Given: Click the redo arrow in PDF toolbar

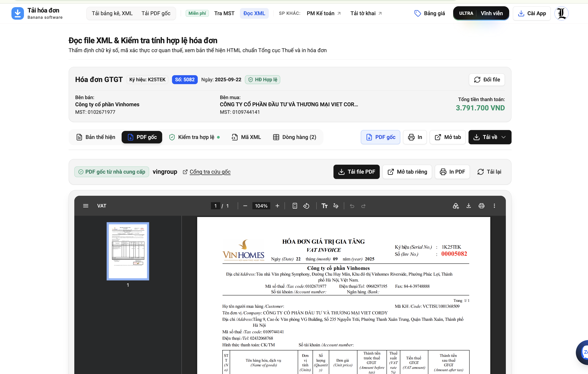Looking at the screenshot, I should pos(363,206).
